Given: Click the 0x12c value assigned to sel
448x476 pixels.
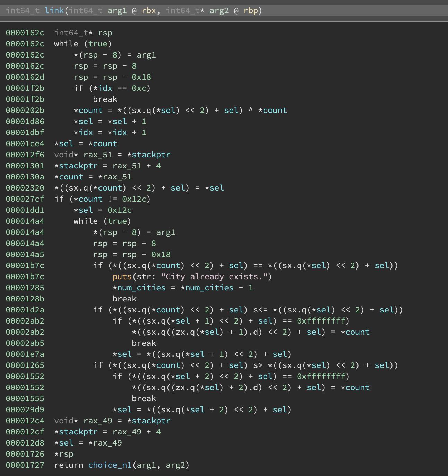Looking at the screenshot, I should tap(120, 210).
